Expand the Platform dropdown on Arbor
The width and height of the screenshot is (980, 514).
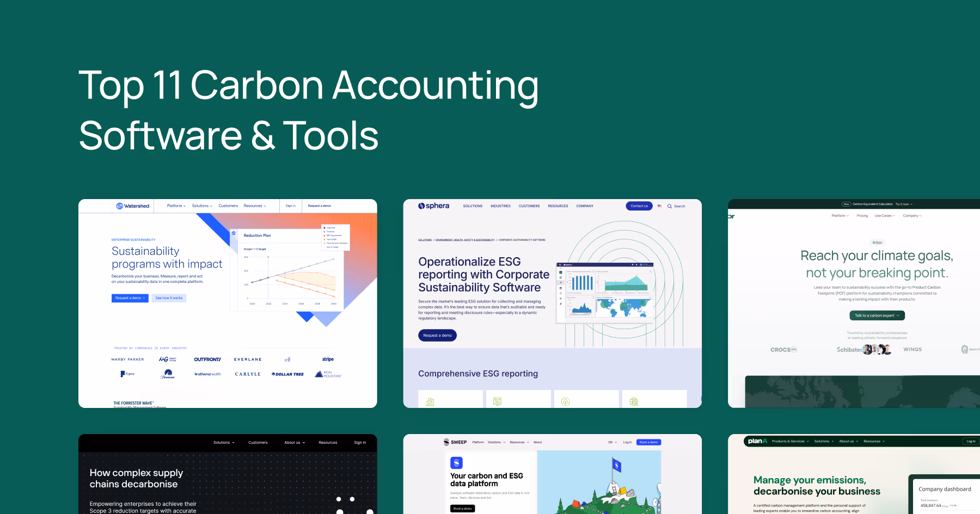coord(840,216)
